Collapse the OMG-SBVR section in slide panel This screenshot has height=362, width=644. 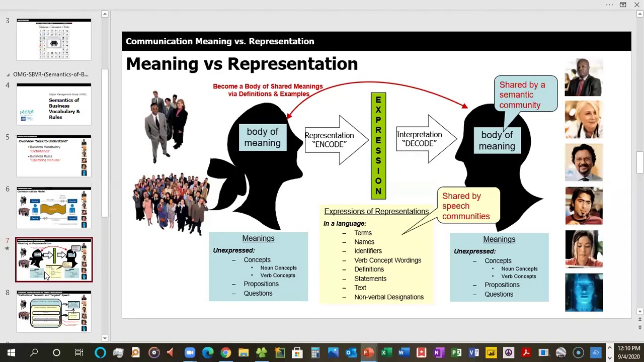coord(8,74)
